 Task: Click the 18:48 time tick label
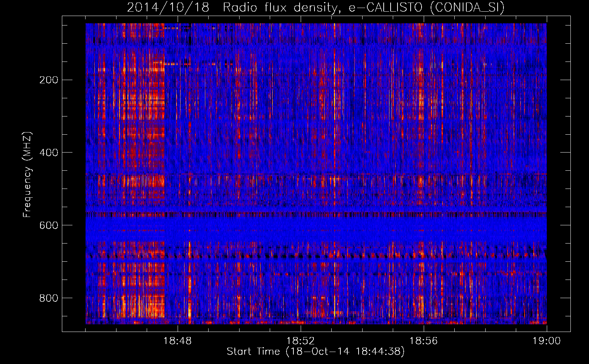point(178,341)
